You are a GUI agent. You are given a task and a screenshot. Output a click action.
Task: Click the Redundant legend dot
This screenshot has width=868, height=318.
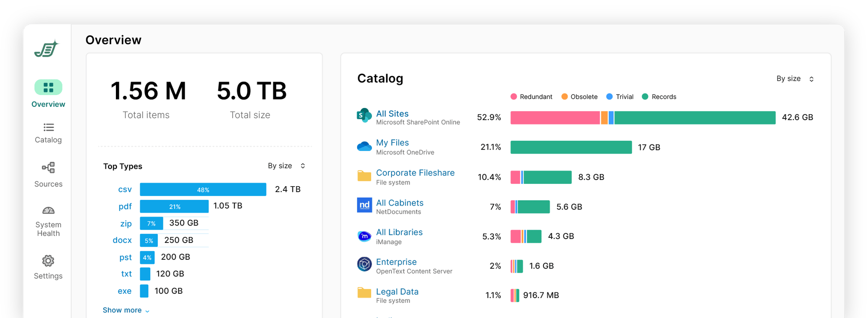click(x=514, y=97)
